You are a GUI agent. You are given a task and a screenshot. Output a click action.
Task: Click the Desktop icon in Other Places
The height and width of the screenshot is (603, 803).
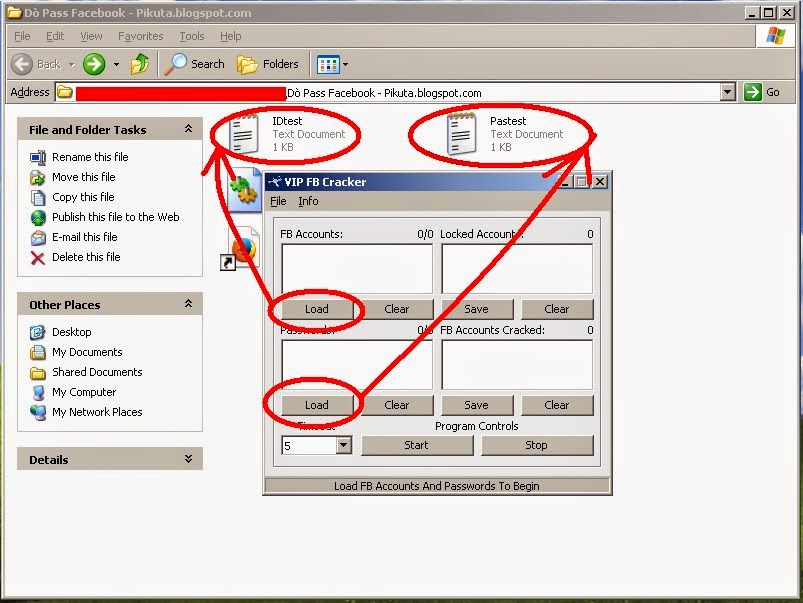pyautogui.click(x=37, y=332)
